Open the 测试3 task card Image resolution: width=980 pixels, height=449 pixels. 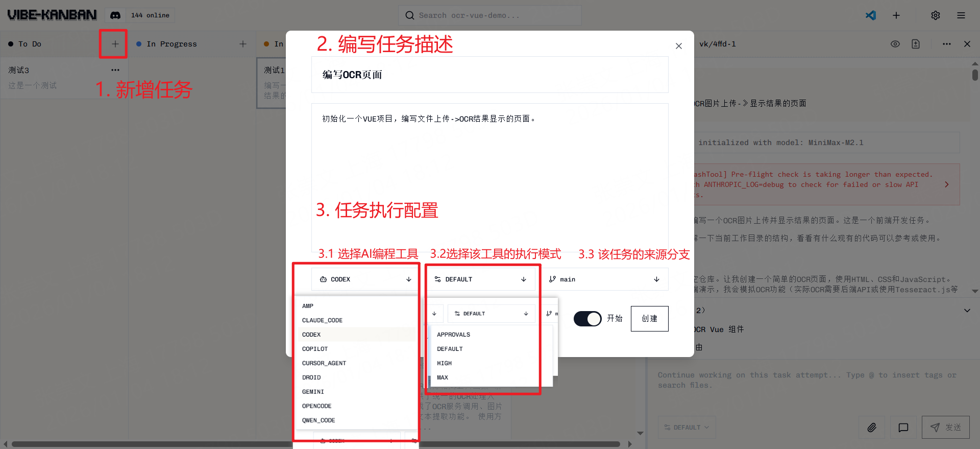[x=64, y=78]
